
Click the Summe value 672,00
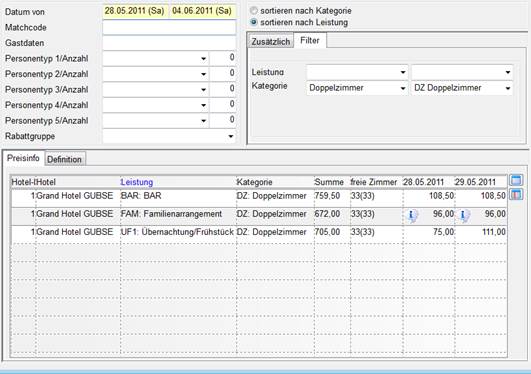(x=327, y=214)
